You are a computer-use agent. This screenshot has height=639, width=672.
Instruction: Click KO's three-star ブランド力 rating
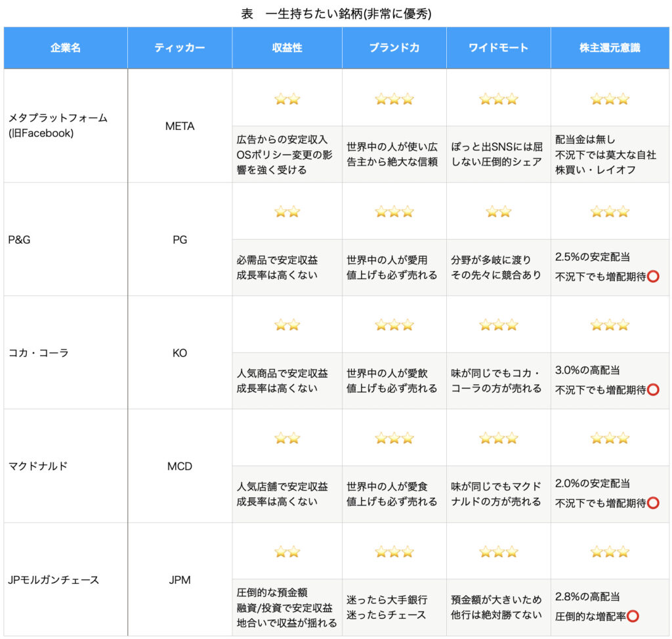394,324
